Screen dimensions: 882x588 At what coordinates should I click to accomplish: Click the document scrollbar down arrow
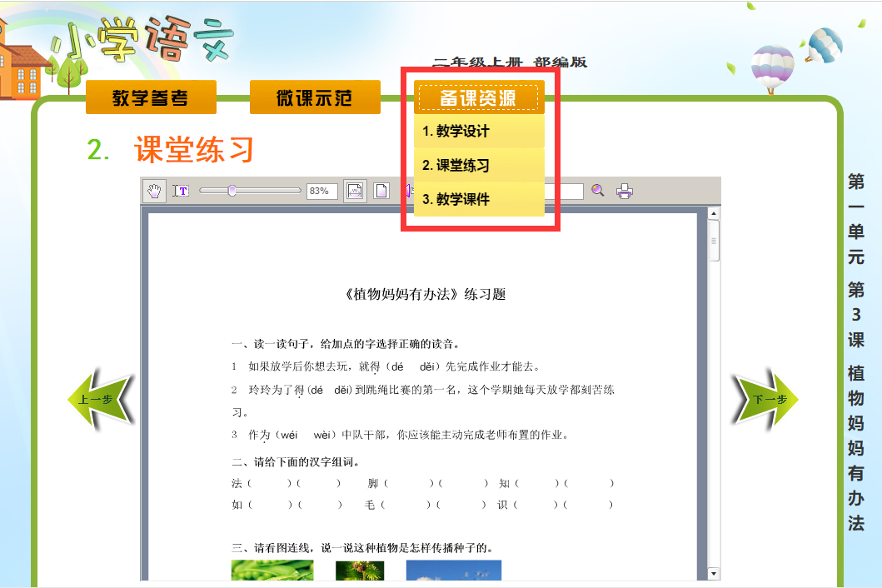point(714,574)
